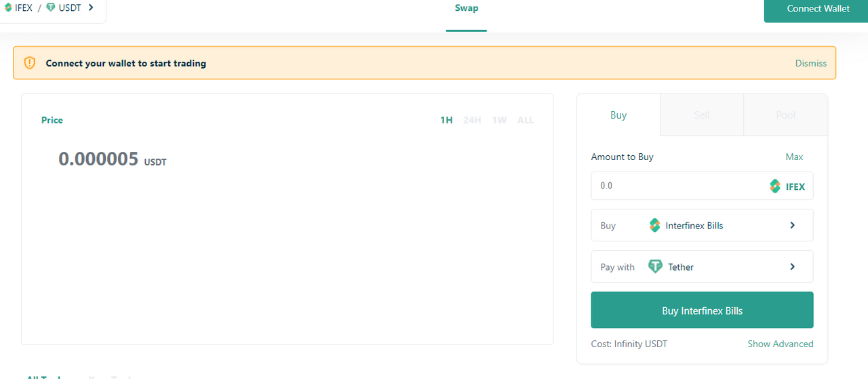
Task: Click the Connect Wallet button
Action: click(x=816, y=9)
